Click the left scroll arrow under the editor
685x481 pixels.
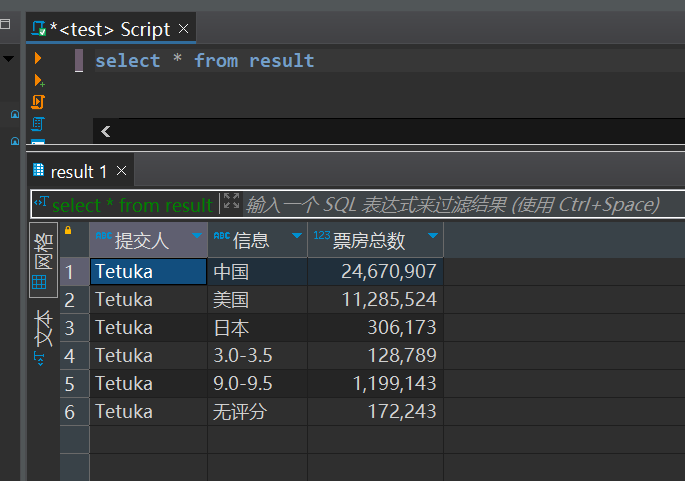(105, 131)
